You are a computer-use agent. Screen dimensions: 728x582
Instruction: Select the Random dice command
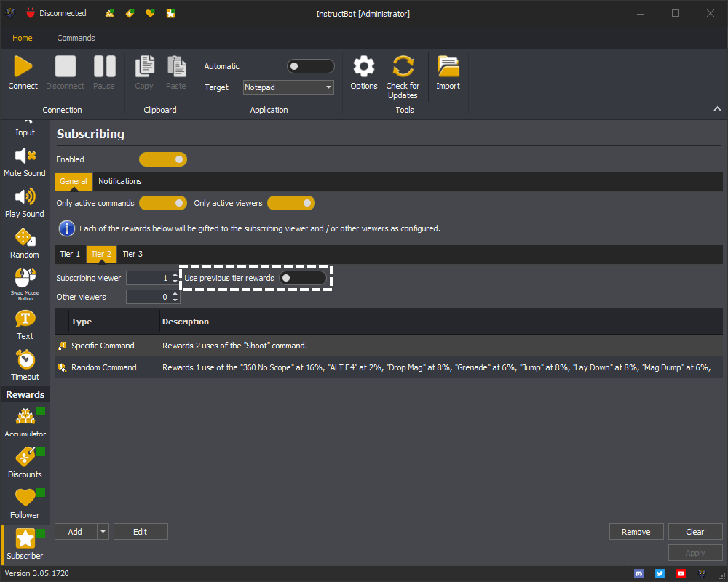pos(25,244)
